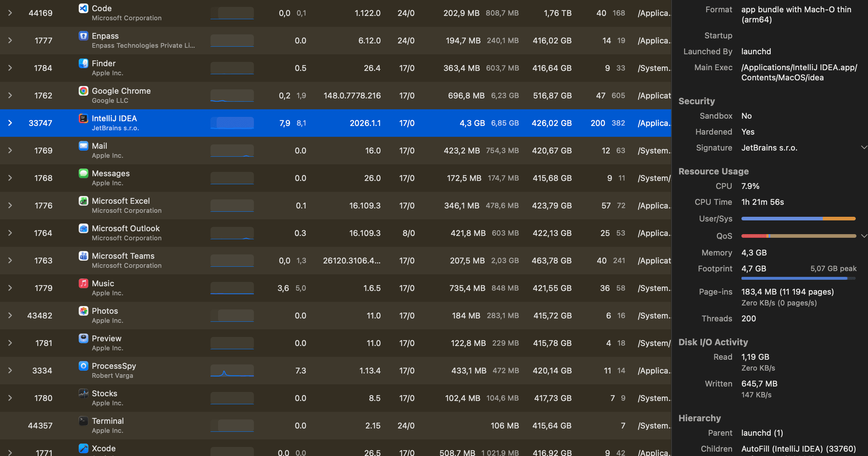Click the Google Chrome app icon
The height and width of the screenshot is (456, 868).
(x=84, y=91)
